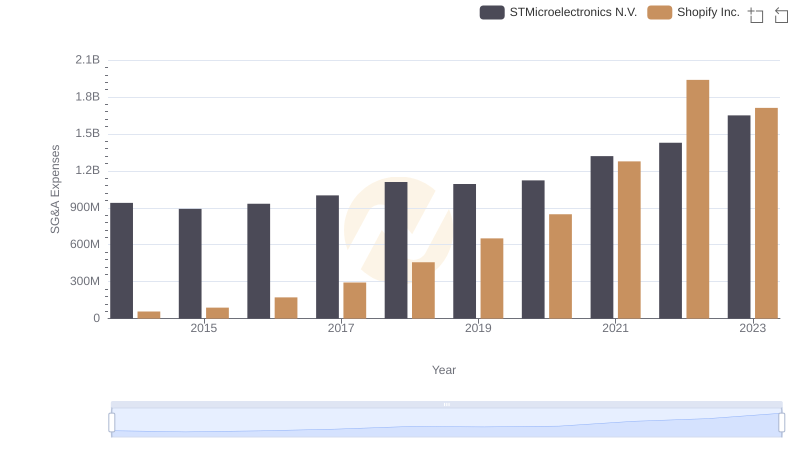Click the Year axis title
This screenshot has height=461, width=800.
(x=444, y=370)
